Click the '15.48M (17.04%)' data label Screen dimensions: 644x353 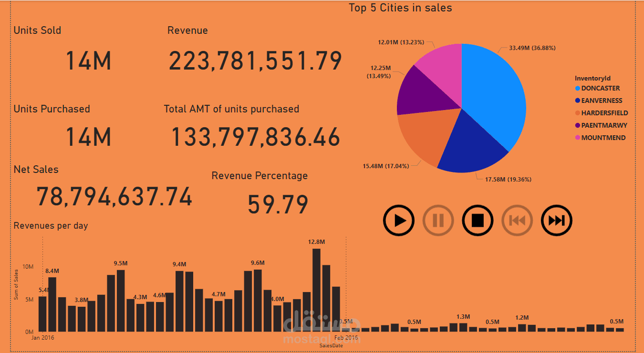point(385,166)
